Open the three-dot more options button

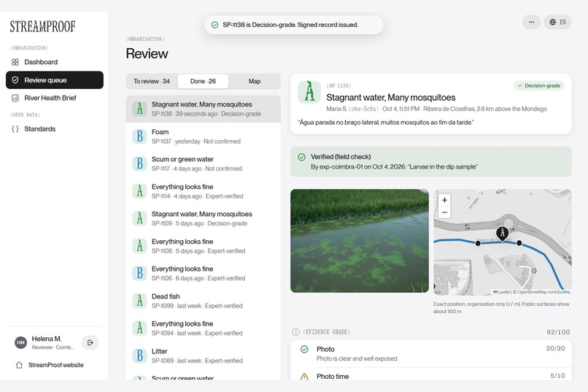tap(531, 22)
